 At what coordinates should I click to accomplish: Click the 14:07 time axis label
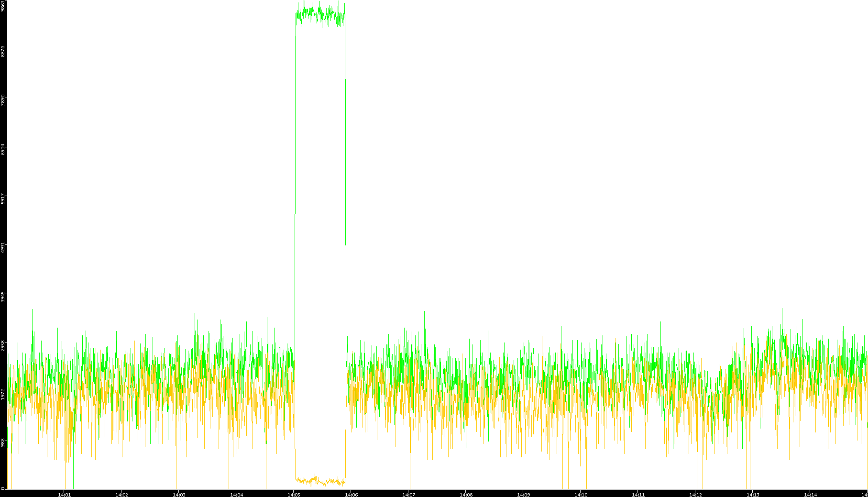[x=408, y=495]
